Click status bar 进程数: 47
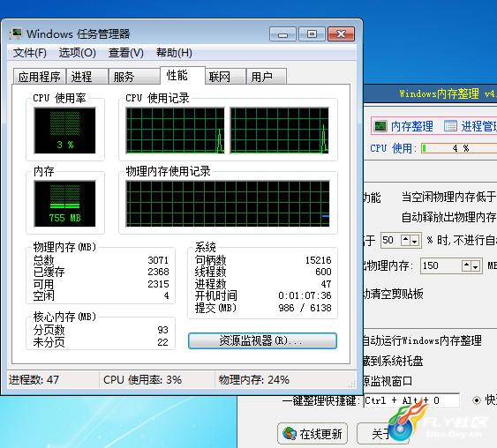 (34, 379)
